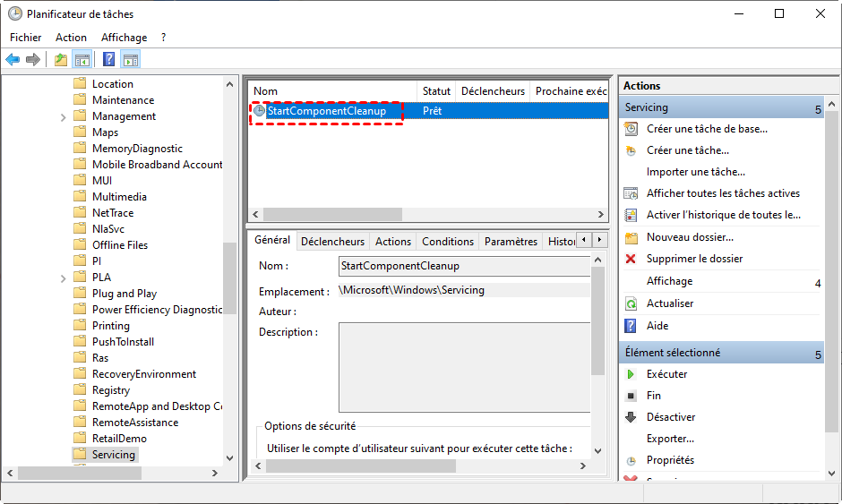Image resolution: width=842 pixels, height=504 pixels.
Task: Click the red X Supprimer le dossier icon
Action: (631, 259)
